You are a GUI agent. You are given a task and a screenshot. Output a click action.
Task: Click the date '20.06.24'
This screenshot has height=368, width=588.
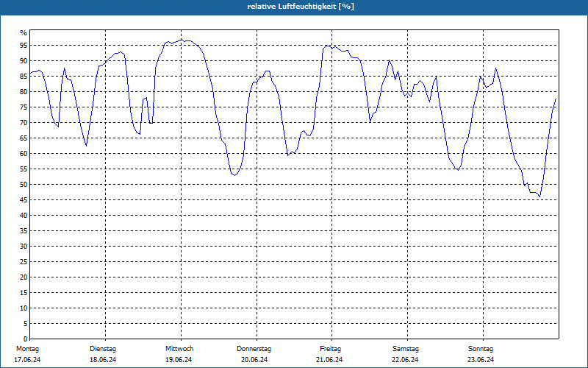[x=254, y=360]
